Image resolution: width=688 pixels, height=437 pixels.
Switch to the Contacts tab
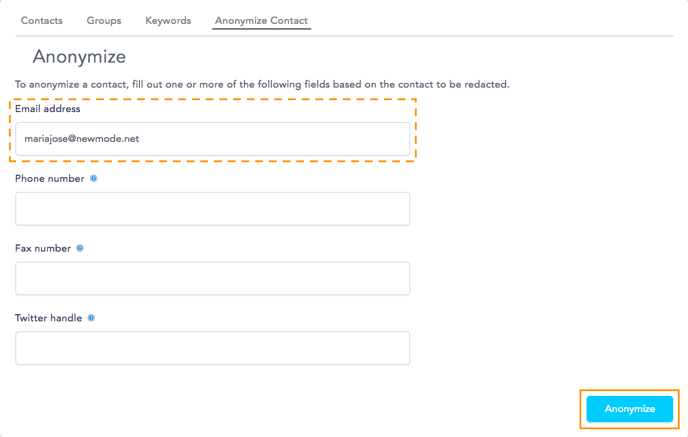point(42,21)
